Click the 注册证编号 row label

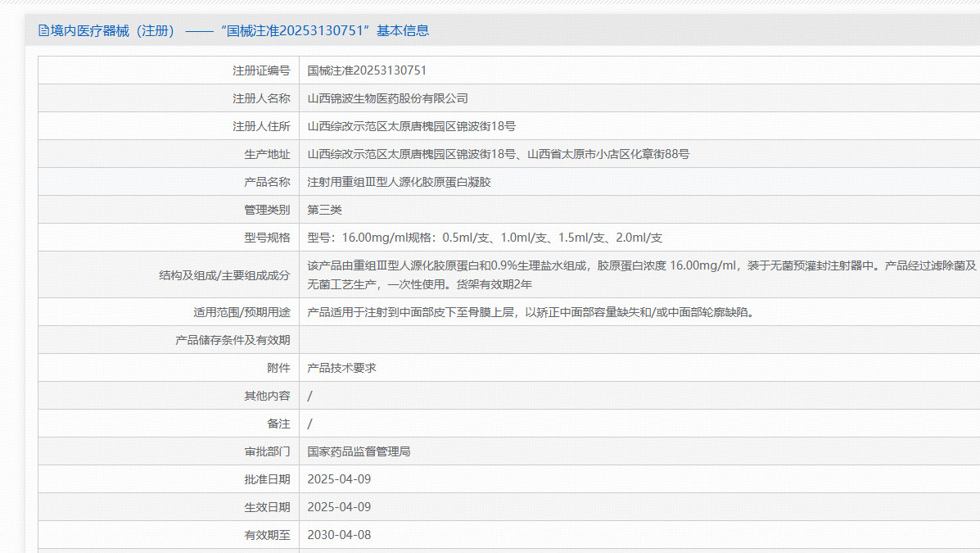(x=261, y=70)
